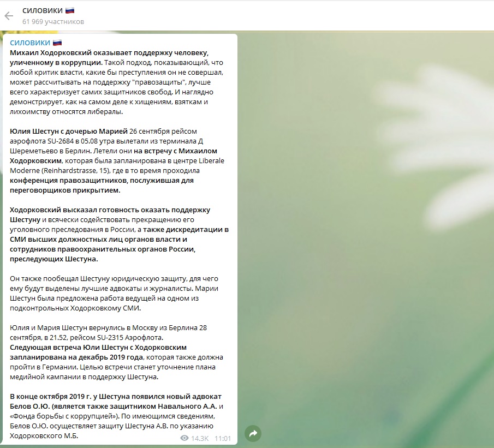Image resolution: width=494 pixels, height=448 pixels.
Task: Click bold text 'преследующих Шестуна.'
Action: (54, 259)
